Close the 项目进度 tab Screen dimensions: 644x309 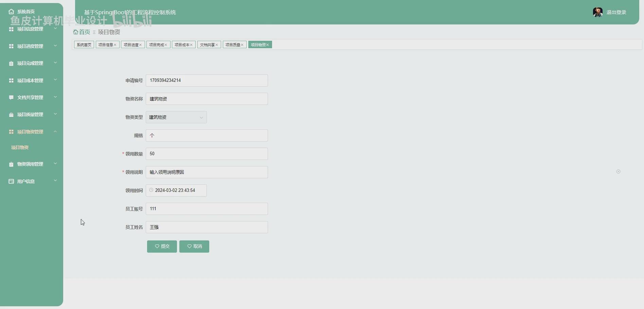click(140, 45)
